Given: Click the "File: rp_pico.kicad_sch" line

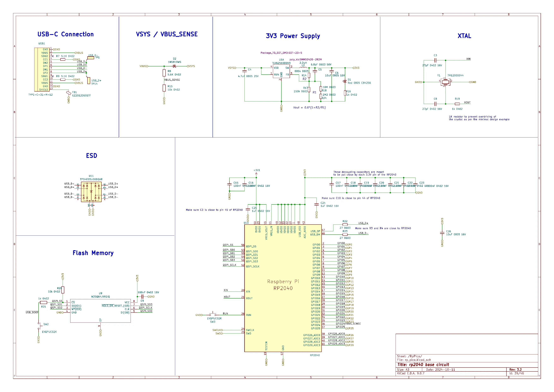Looking at the screenshot, I should coord(414,360).
